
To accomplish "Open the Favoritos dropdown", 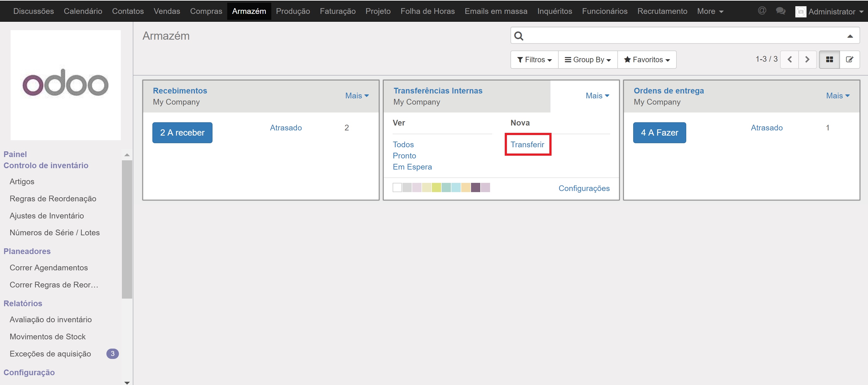I will [647, 60].
